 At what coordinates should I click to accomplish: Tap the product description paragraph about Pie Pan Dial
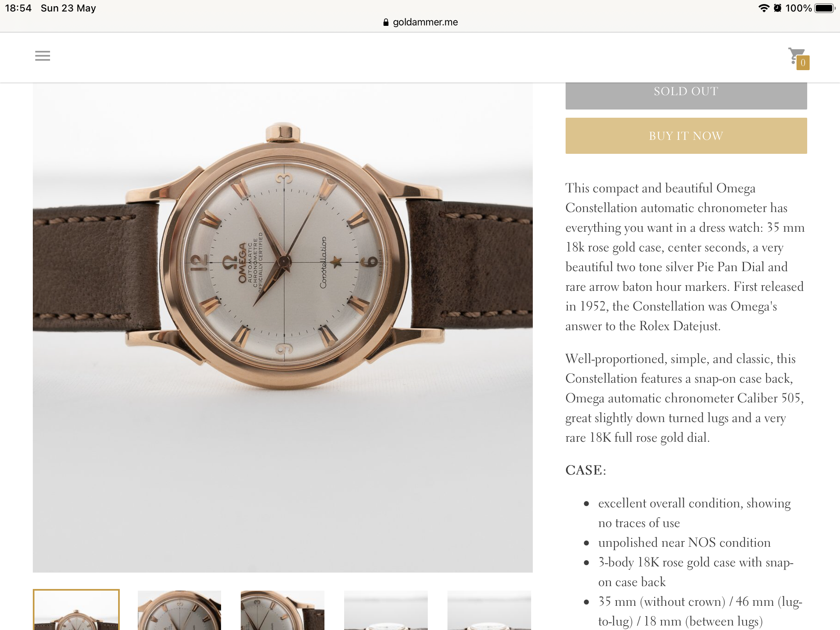(685, 257)
